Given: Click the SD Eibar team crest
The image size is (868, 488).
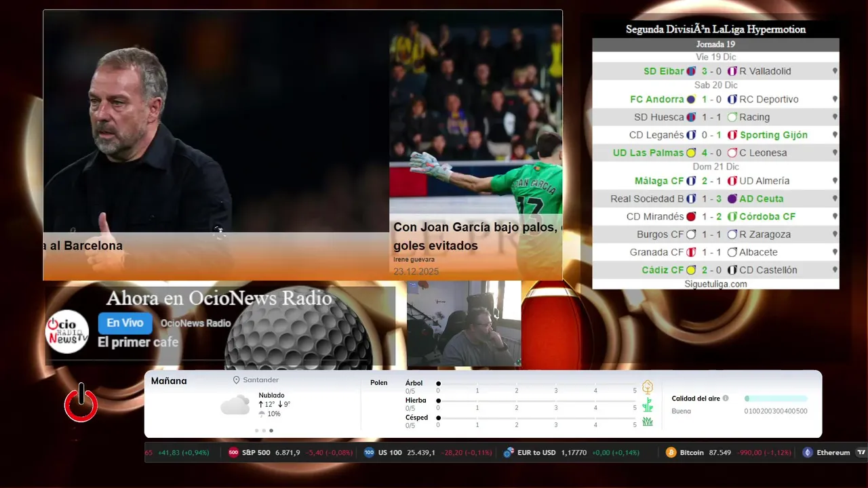Looking at the screenshot, I should 691,71.
